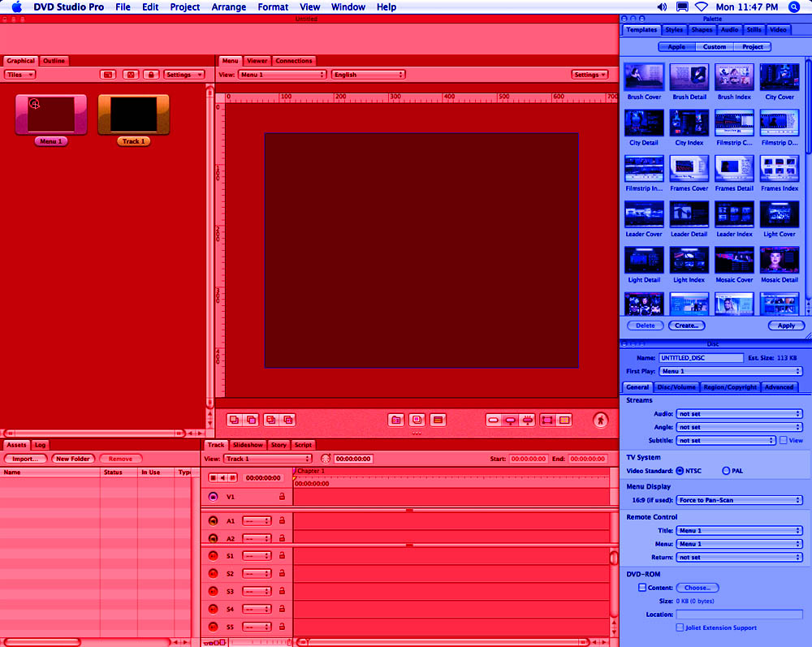Open Spotlight search icon in the menu bar
The image size is (812, 647).
click(794, 6)
